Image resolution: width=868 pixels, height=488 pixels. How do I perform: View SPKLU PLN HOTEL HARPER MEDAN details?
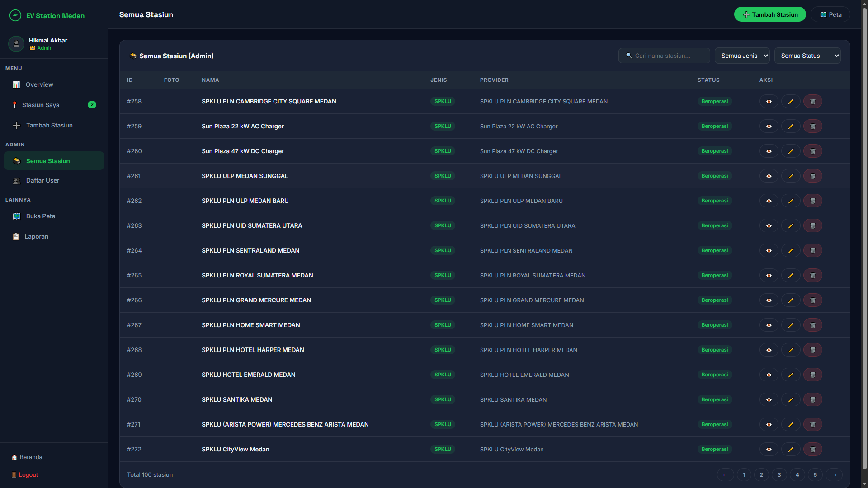coord(769,350)
